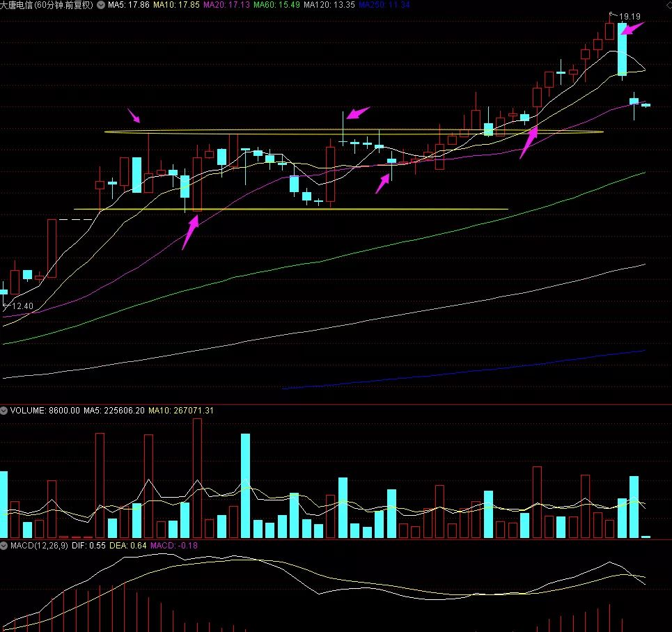Select the MA120 13.35 indicator label

329,5
